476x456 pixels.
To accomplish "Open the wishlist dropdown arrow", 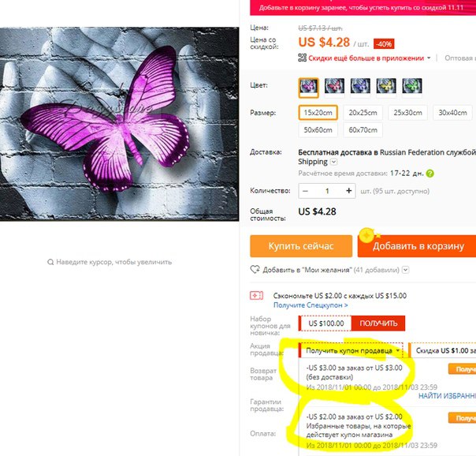I will click(x=406, y=270).
